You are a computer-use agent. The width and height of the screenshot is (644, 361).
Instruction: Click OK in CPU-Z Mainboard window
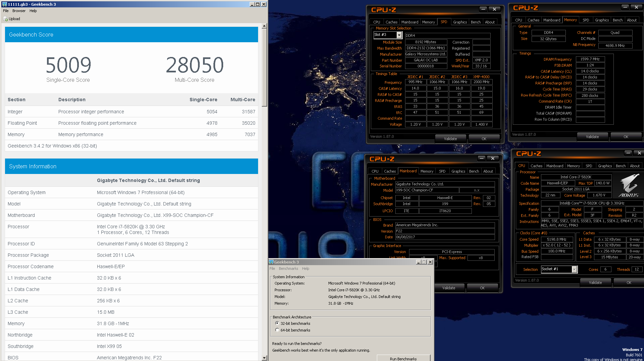(x=482, y=288)
